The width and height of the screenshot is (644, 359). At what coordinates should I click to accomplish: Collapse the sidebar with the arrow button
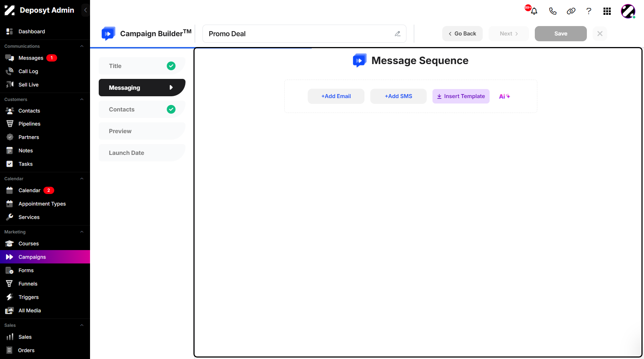pos(85,10)
